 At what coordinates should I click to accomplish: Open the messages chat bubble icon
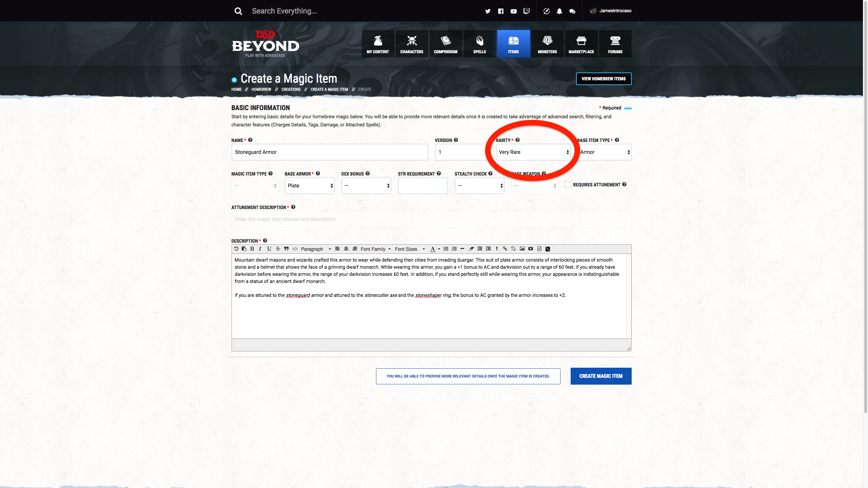point(572,11)
